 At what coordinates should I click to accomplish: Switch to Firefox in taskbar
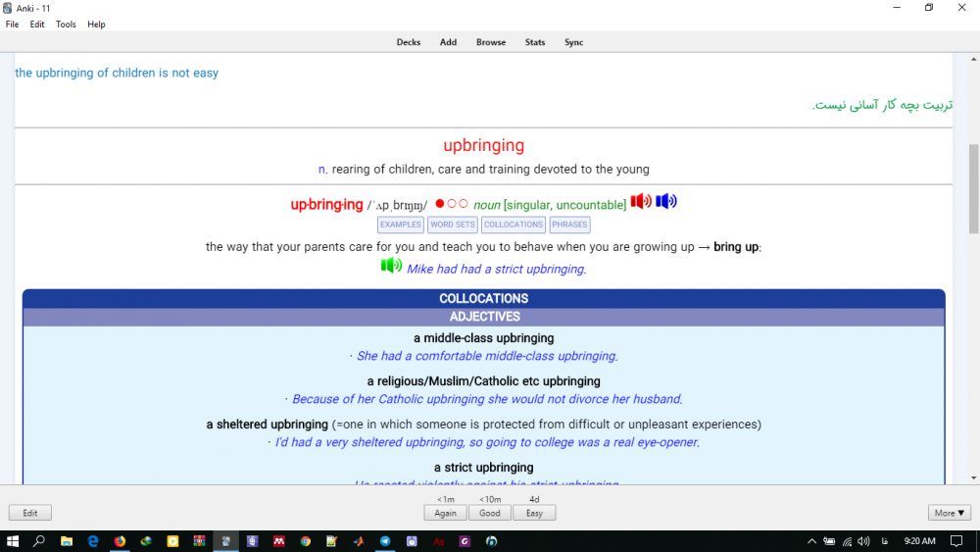click(x=120, y=541)
